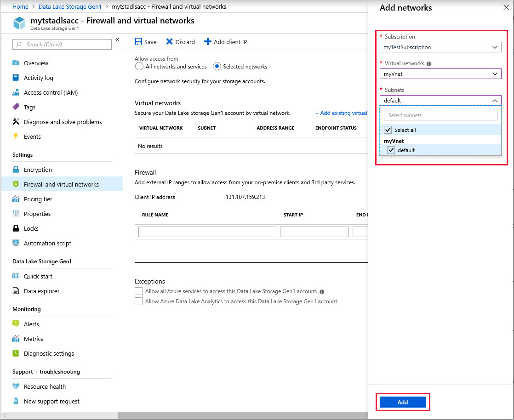Uncheck the Select all subnets checkbox
The width and height of the screenshot is (514, 420).
pos(388,130)
